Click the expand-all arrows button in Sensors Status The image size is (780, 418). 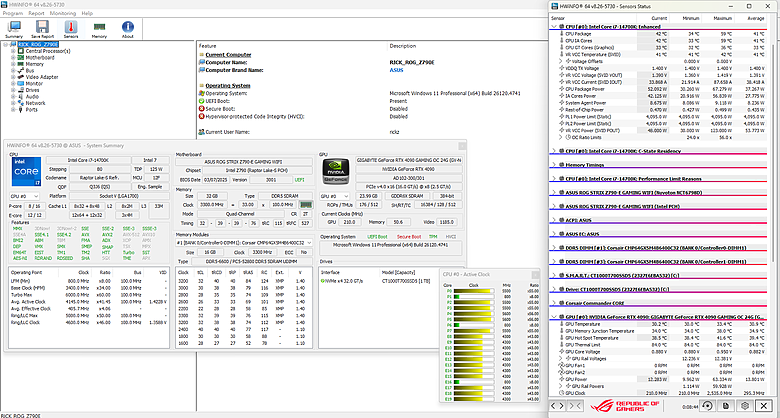[x=557, y=406]
